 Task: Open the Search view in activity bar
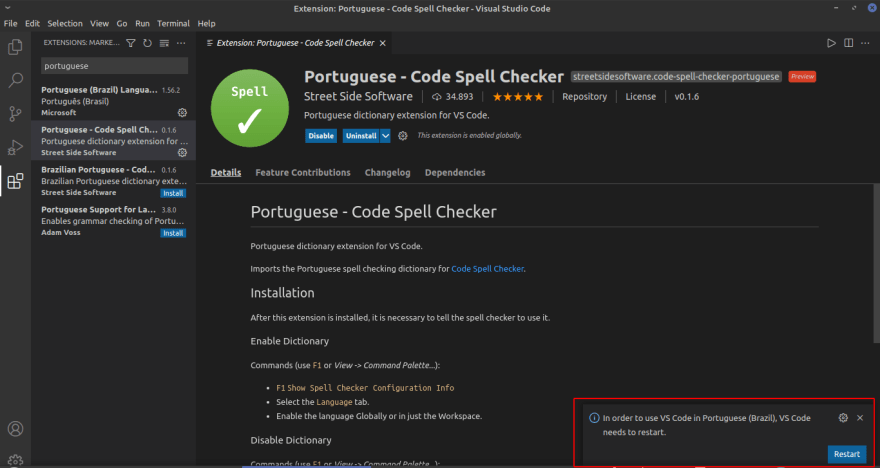coord(15,81)
